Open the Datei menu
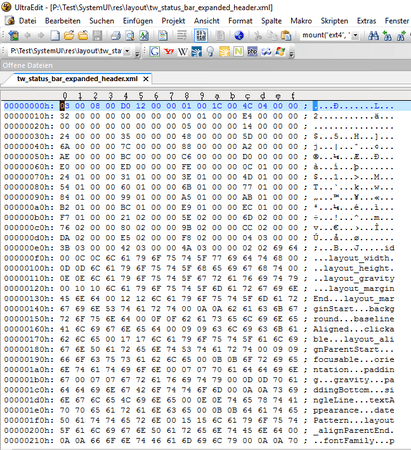411x450 pixels. [27, 21]
